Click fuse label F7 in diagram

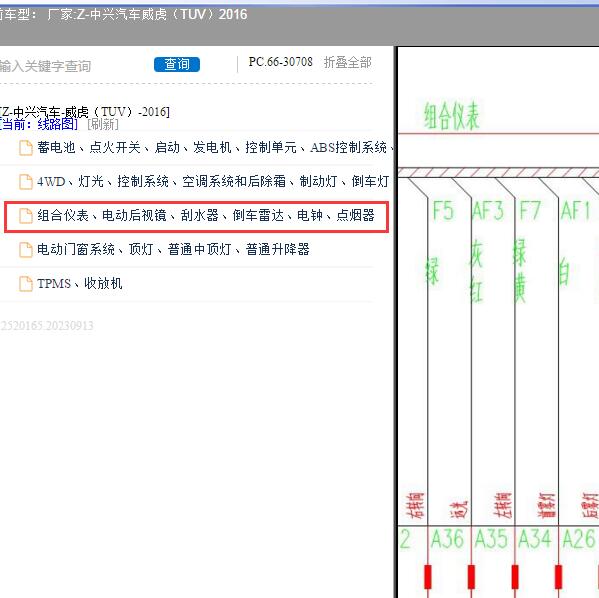pyautogui.click(x=530, y=211)
